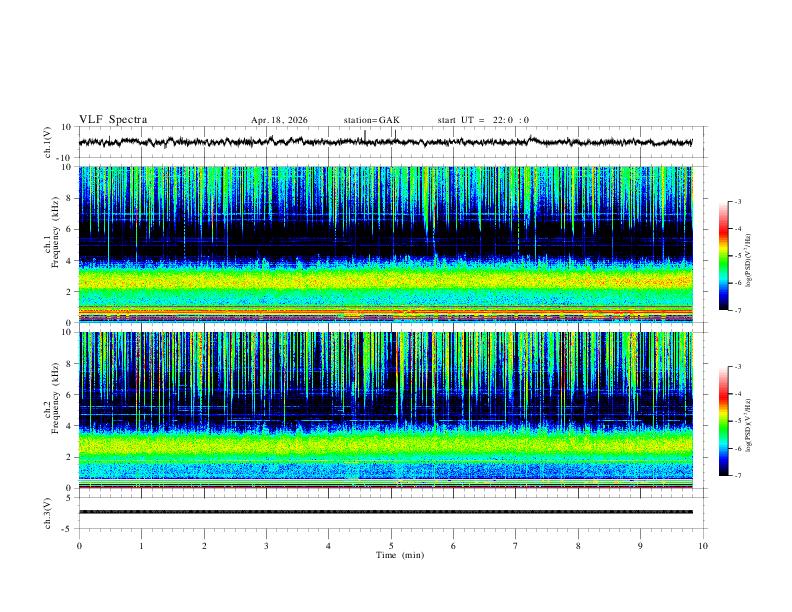This screenshot has height=612, width=792.
Task: Click the ch.2 'Frequency (kHz)' axis label
Action: pos(55,398)
